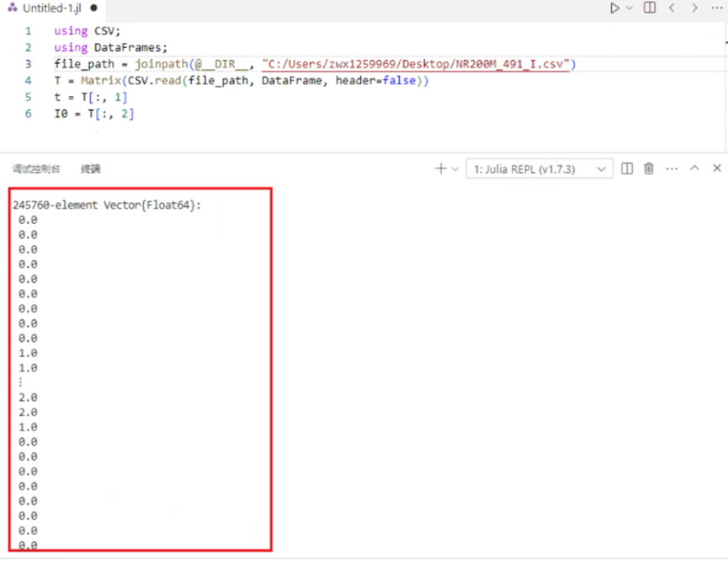
Task: Click the vertical ellipsis in REPL output
Action: coord(20,382)
